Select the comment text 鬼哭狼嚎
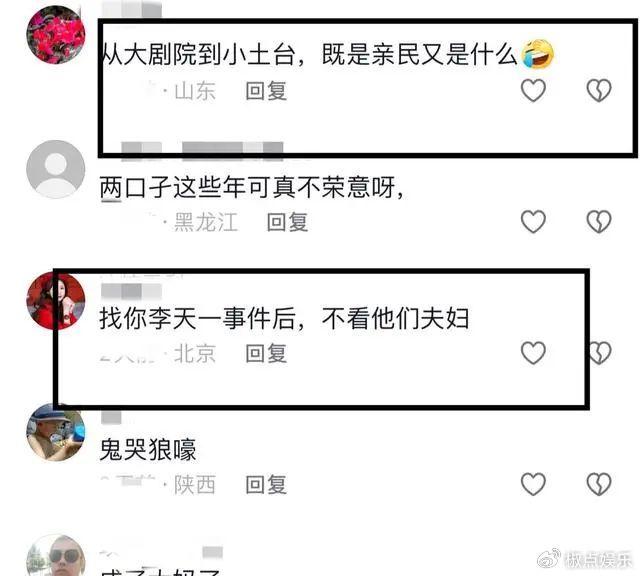 pyautogui.click(x=148, y=450)
